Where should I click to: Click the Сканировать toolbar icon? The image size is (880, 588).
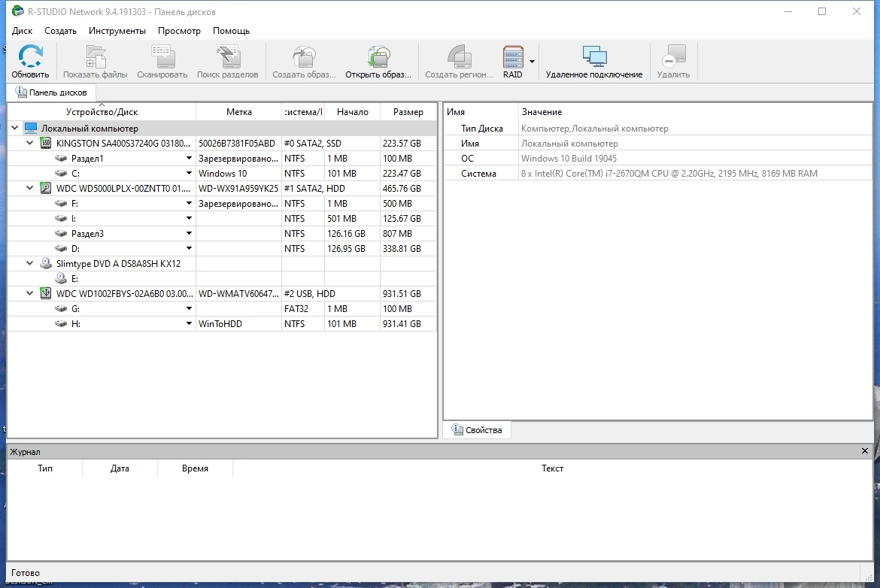pyautogui.click(x=162, y=56)
